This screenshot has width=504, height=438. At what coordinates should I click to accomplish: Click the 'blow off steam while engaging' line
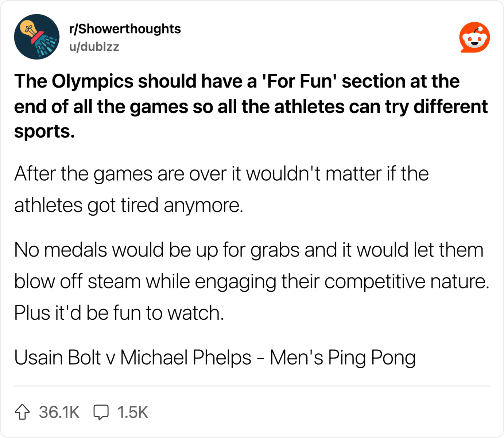click(x=252, y=282)
